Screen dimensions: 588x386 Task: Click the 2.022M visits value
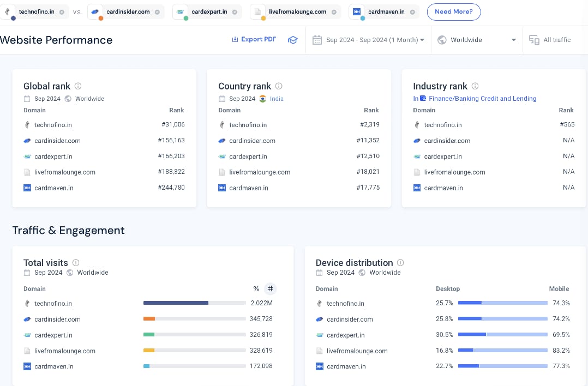pos(261,303)
